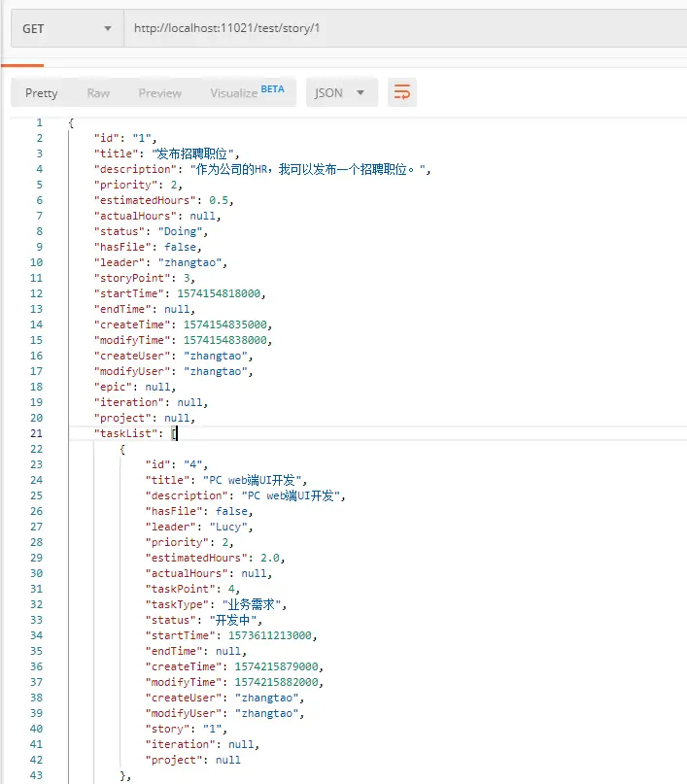Viewport: 687px width, 784px height.
Task: Click the startTime value 1574154818000
Action: pos(219,293)
